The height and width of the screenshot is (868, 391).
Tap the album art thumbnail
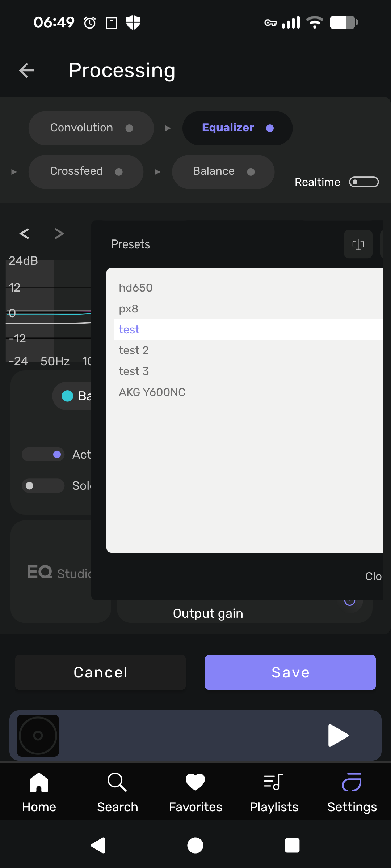38,735
